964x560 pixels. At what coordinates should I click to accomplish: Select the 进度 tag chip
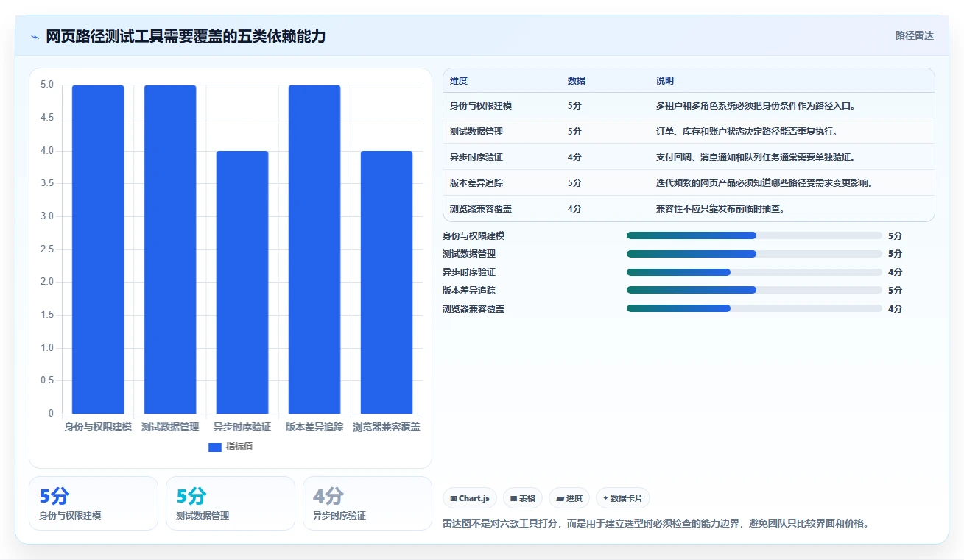[x=569, y=498]
